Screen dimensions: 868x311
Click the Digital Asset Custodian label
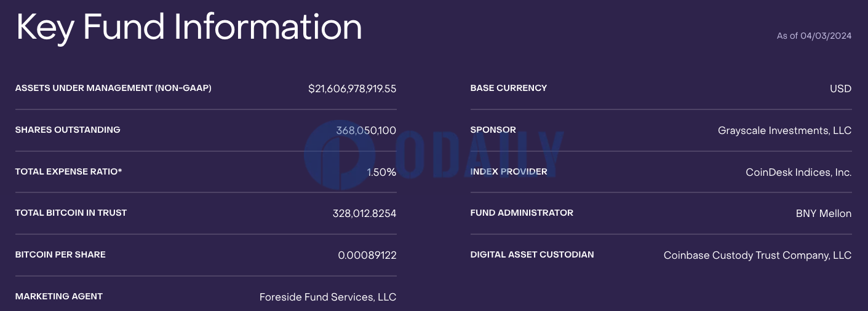click(x=532, y=254)
